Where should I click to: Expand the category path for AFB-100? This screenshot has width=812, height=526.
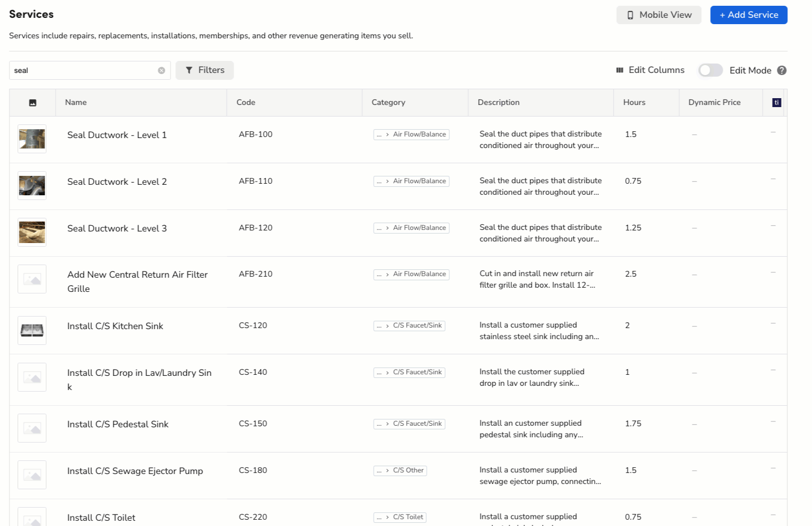pyautogui.click(x=379, y=135)
